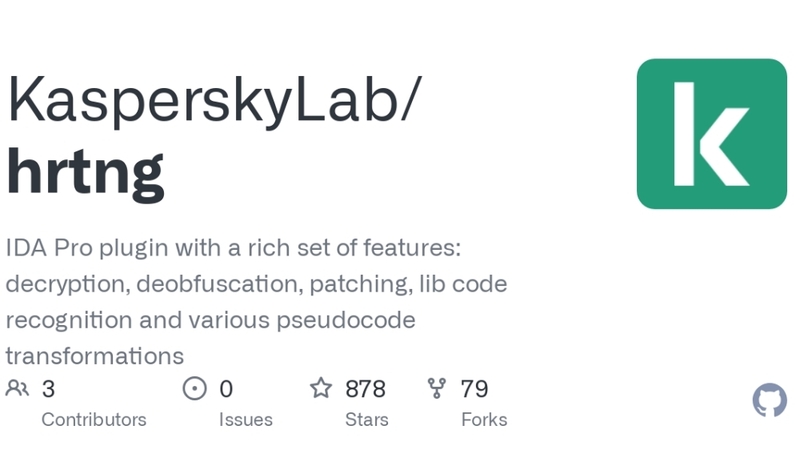The width and height of the screenshot is (800, 450).
Task: Click the description line starting "IDA Pro plugin"
Action: pyautogui.click(x=233, y=248)
